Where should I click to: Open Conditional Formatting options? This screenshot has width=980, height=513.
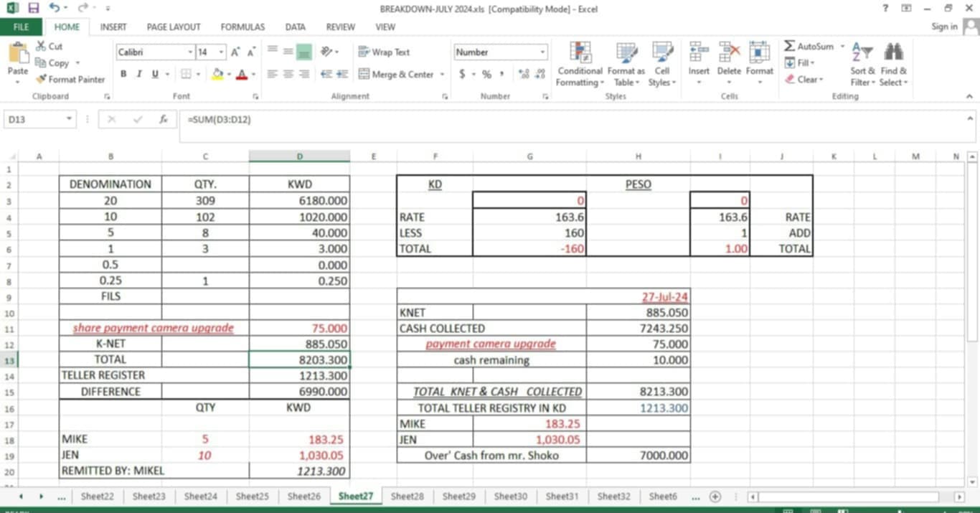(580, 65)
